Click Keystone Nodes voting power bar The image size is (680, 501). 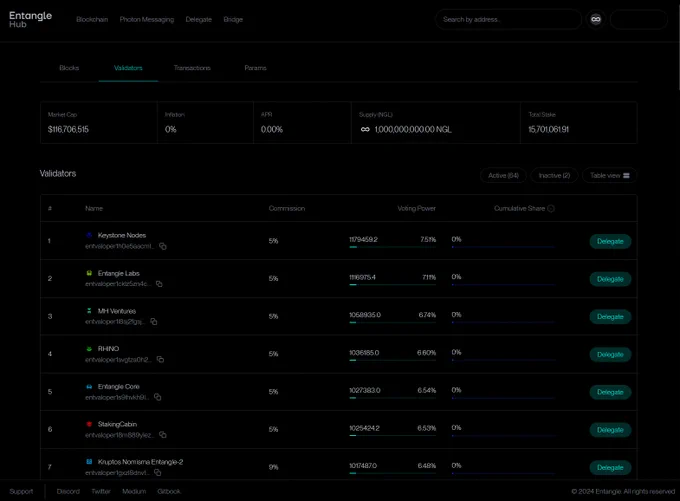pyautogui.click(x=392, y=247)
